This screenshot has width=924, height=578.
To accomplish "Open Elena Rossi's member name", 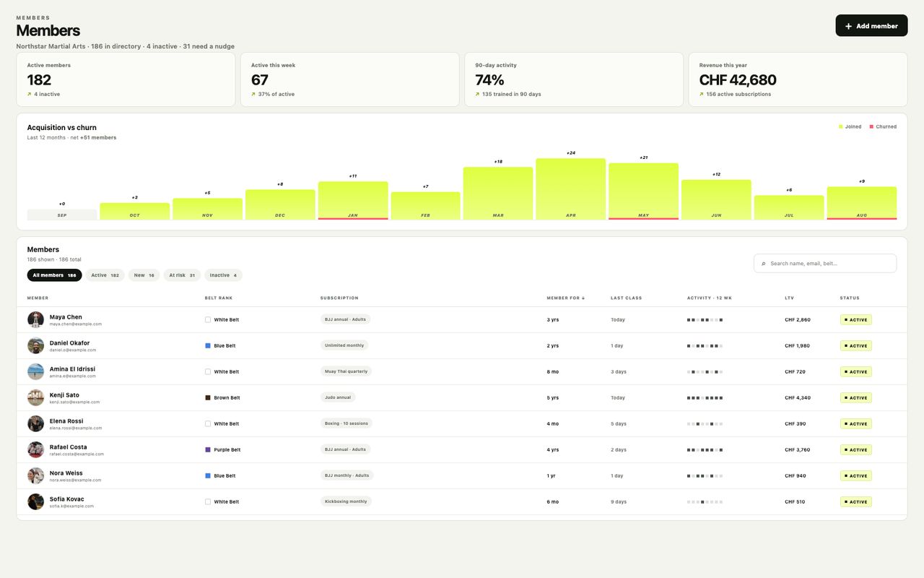I will coord(66,421).
